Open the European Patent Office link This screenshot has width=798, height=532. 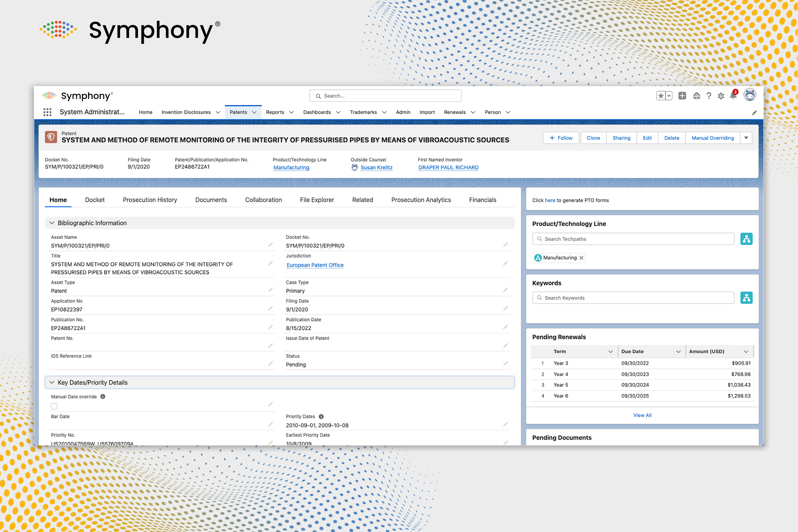315,265
